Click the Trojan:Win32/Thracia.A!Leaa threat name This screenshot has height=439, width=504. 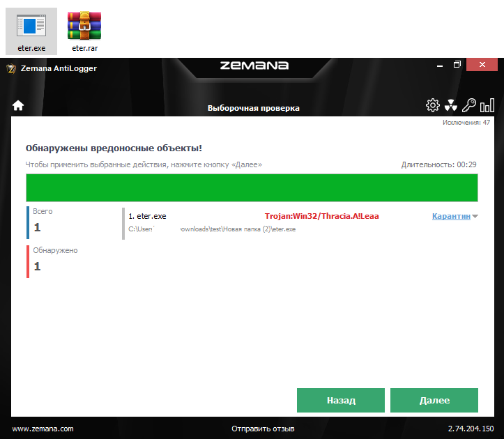pos(322,216)
